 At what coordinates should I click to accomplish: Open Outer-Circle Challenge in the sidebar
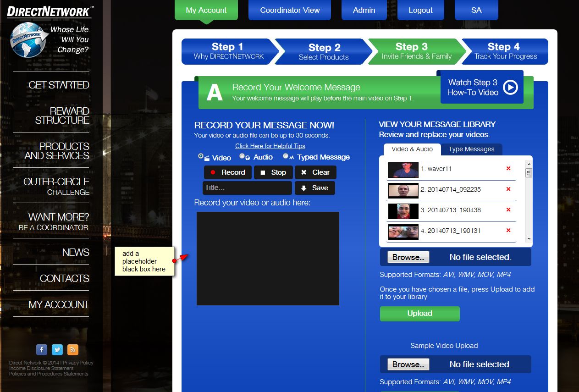[x=56, y=186]
